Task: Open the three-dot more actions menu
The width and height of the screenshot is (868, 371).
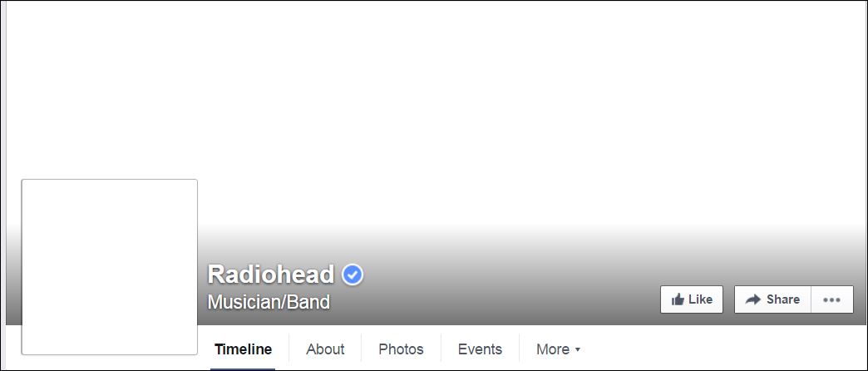Action: pos(831,299)
